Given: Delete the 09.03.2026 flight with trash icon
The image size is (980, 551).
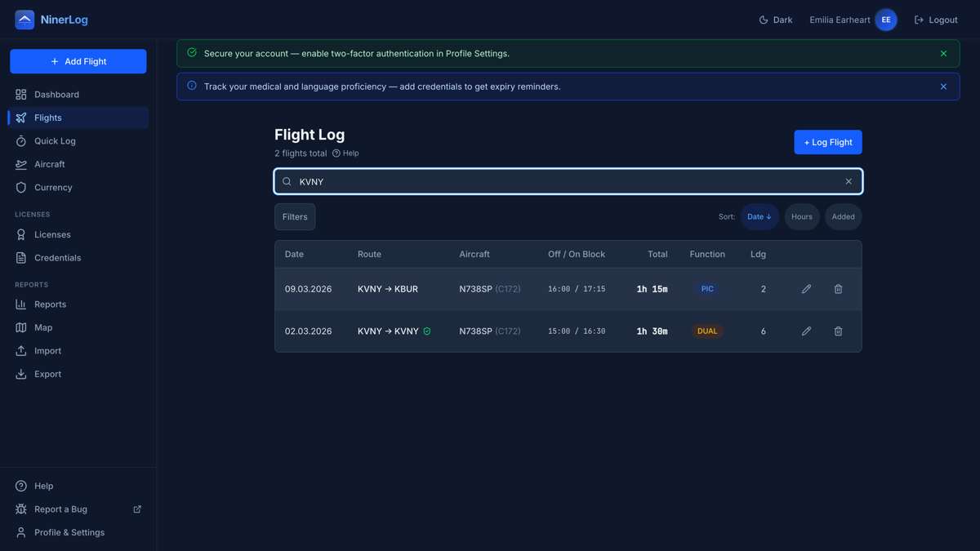Looking at the screenshot, I should point(838,289).
